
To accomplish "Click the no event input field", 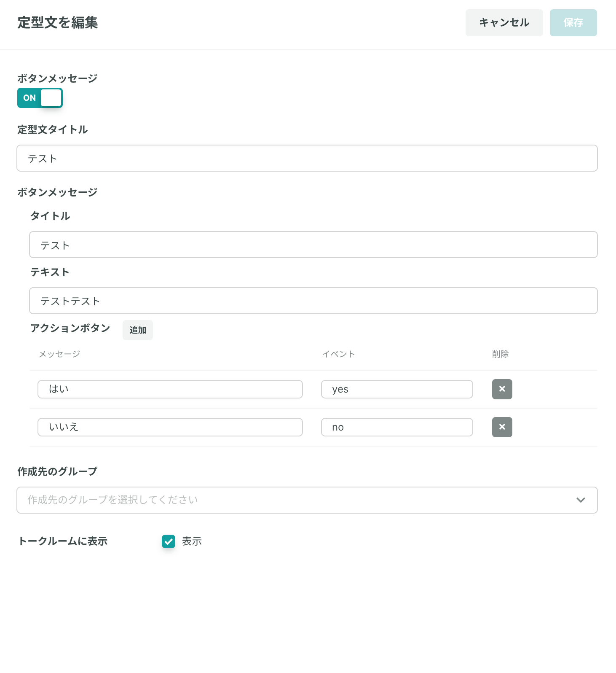I will pyautogui.click(x=397, y=427).
